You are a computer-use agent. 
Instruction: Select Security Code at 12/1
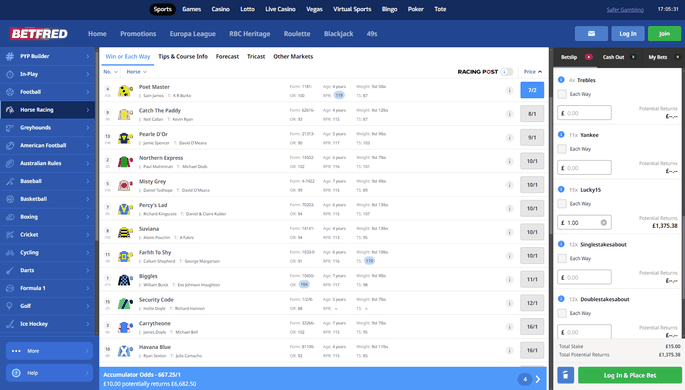coord(532,303)
